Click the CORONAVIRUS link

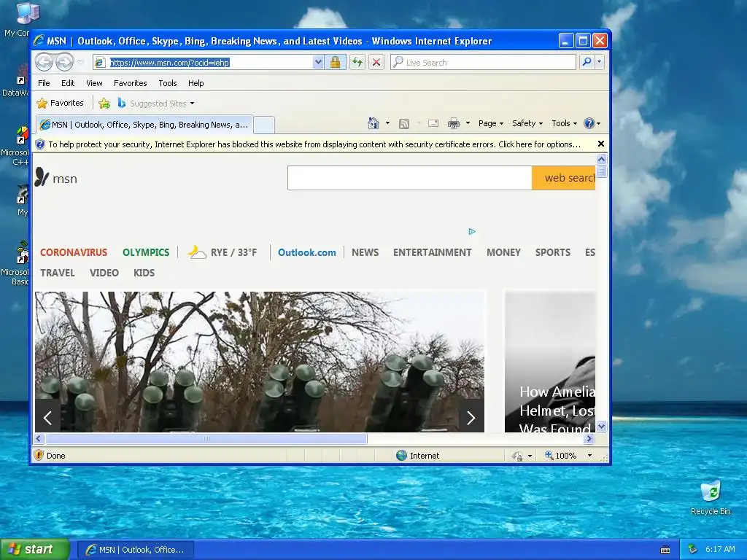point(74,252)
